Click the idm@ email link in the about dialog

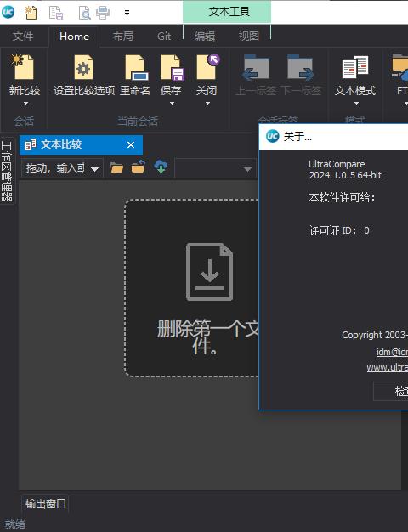[x=392, y=352]
